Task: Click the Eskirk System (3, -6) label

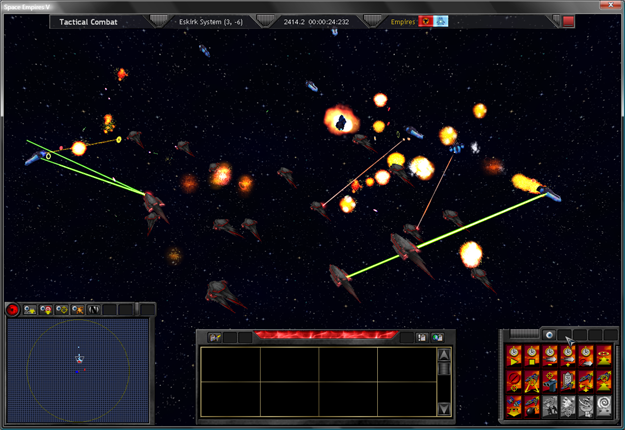Action: tap(211, 22)
